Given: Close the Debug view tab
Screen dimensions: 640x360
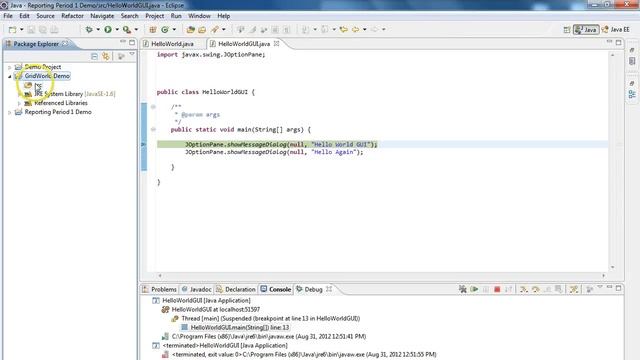Looking at the screenshot, I should 329,289.
